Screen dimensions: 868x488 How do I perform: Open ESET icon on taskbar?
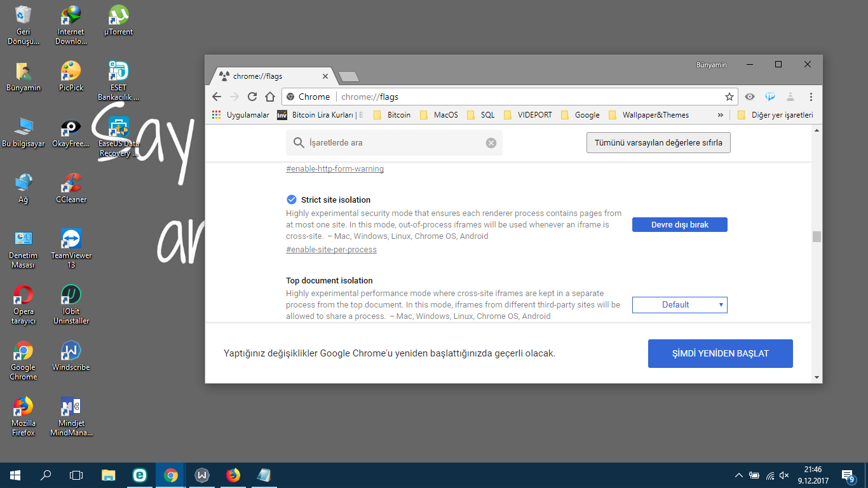coord(140,475)
